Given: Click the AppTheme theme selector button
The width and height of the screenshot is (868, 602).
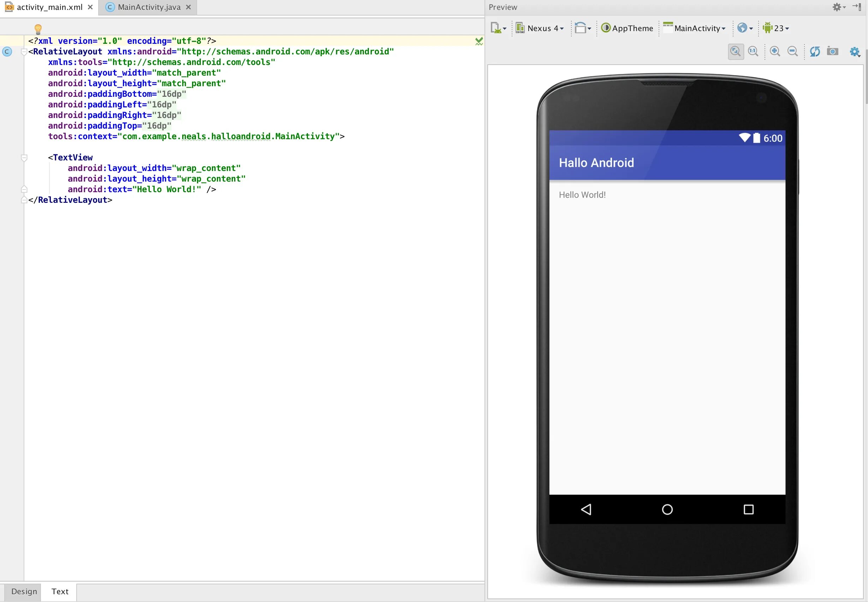Looking at the screenshot, I should pos(627,28).
